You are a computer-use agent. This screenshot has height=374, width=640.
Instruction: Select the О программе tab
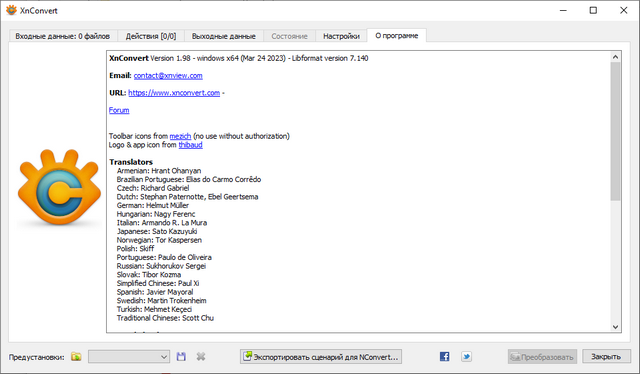pos(397,36)
